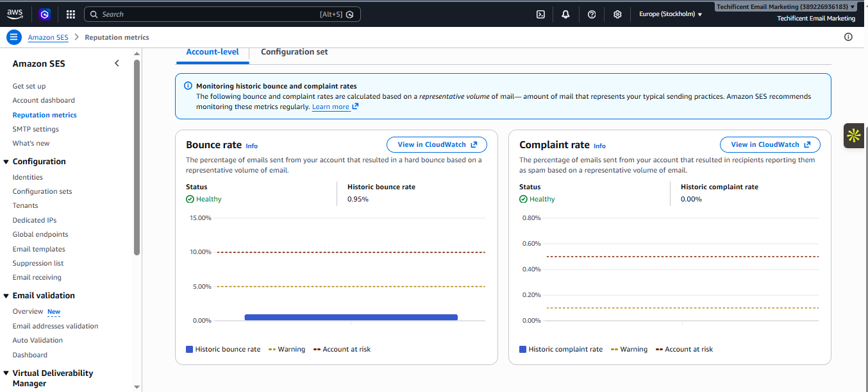Screen dimensions: 868x392
Task: Open the settings gear in top bar
Action: (617, 14)
